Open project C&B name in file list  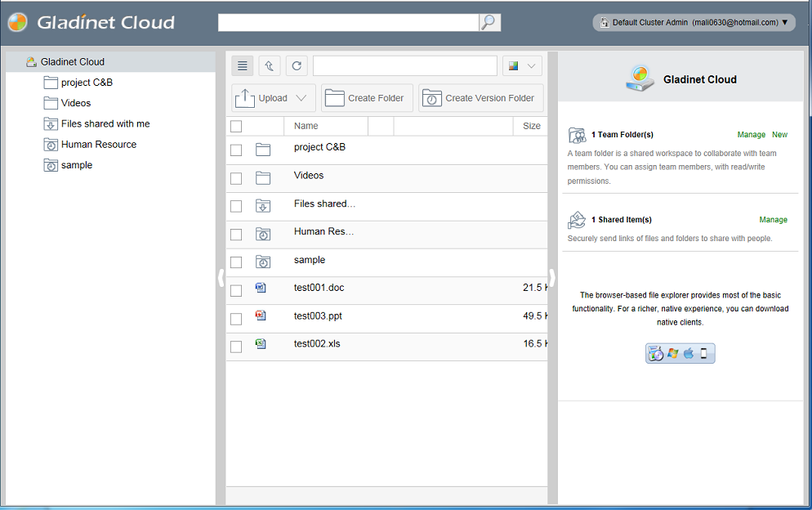point(319,147)
